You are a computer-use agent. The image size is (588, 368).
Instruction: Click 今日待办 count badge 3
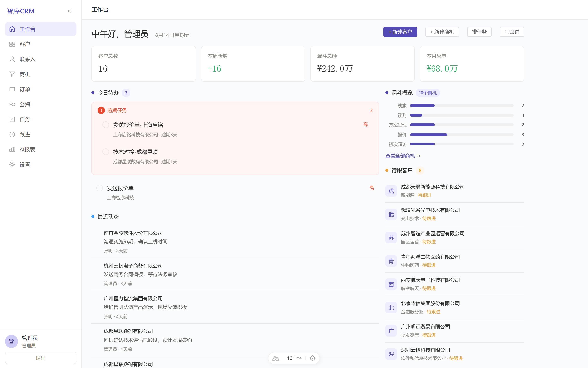(126, 93)
